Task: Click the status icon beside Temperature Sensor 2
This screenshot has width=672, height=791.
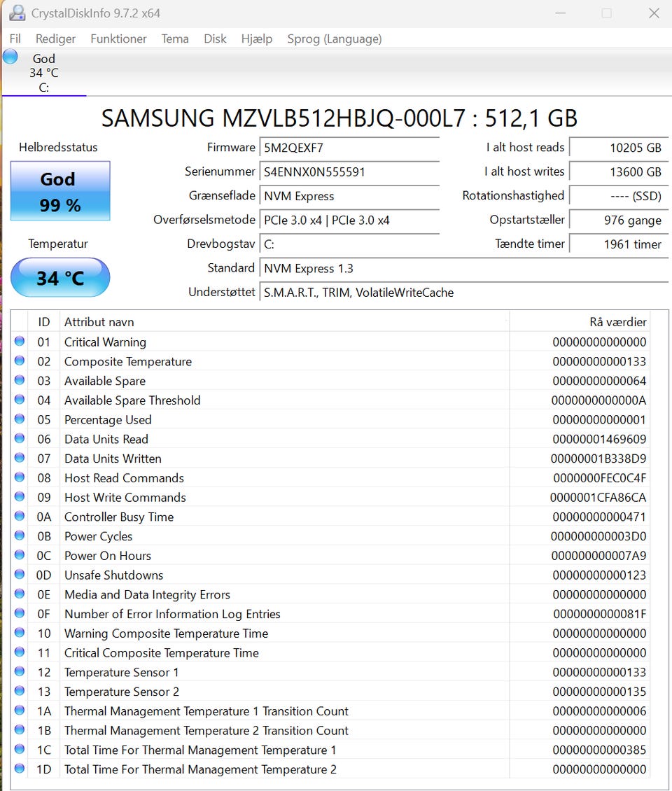Action: (x=20, y=691)
